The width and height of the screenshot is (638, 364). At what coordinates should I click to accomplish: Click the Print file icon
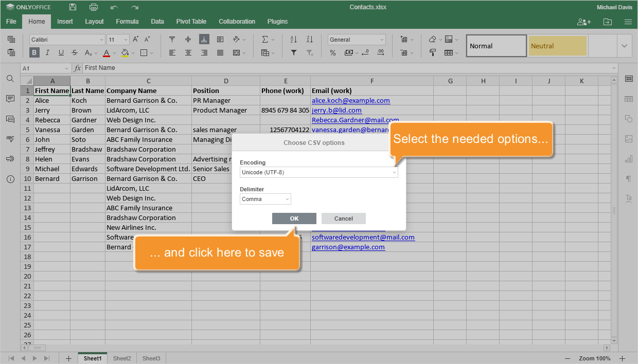point(93,7)
